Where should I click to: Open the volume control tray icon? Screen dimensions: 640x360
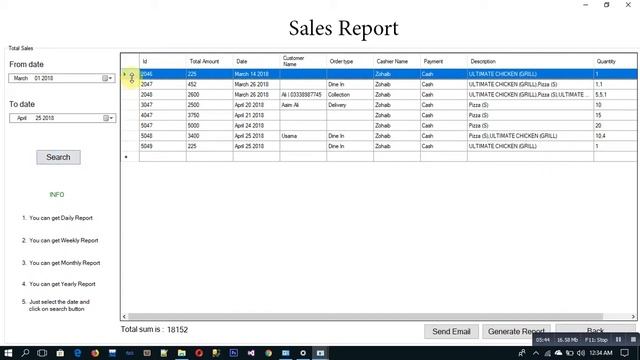click(580, 353)
